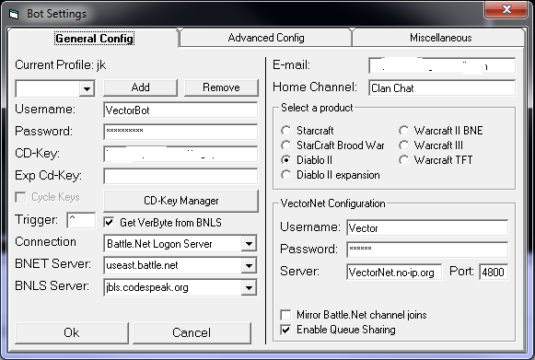This screenshot has height=360, width=535.
Task: Expand the profile selection dropdown
Action: [87, 89]
